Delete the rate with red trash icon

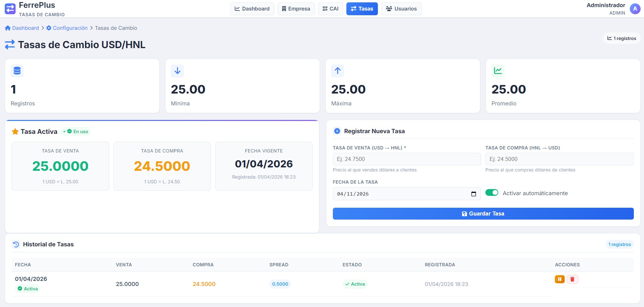point(572,279)
